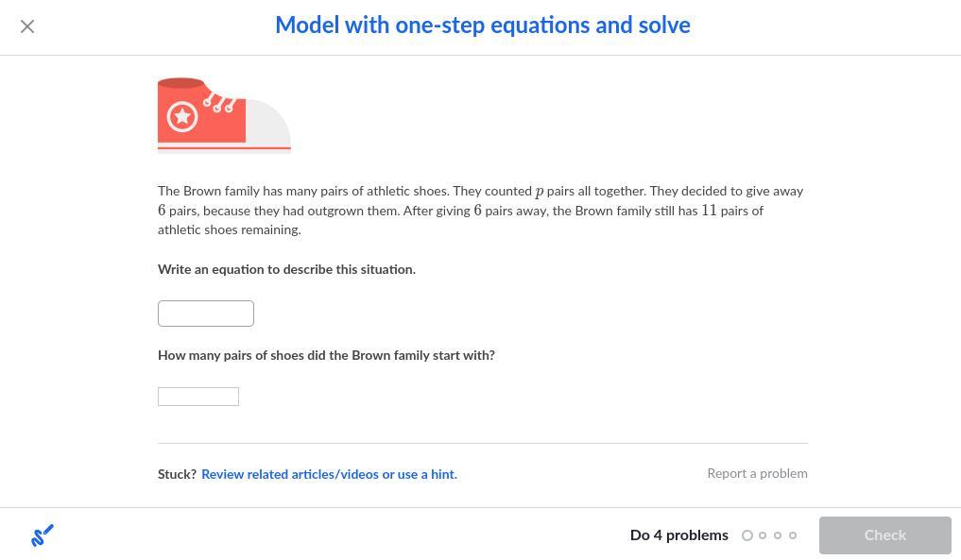
Task: Select the second progress dot
Action: (x=763, y=535)
